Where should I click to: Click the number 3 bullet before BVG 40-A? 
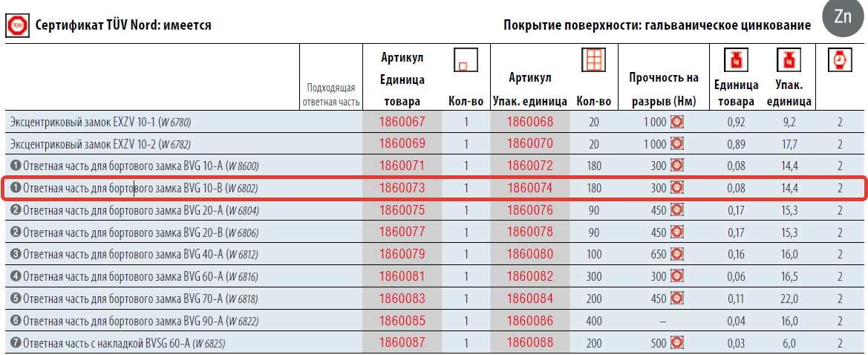tap(16, 255)
